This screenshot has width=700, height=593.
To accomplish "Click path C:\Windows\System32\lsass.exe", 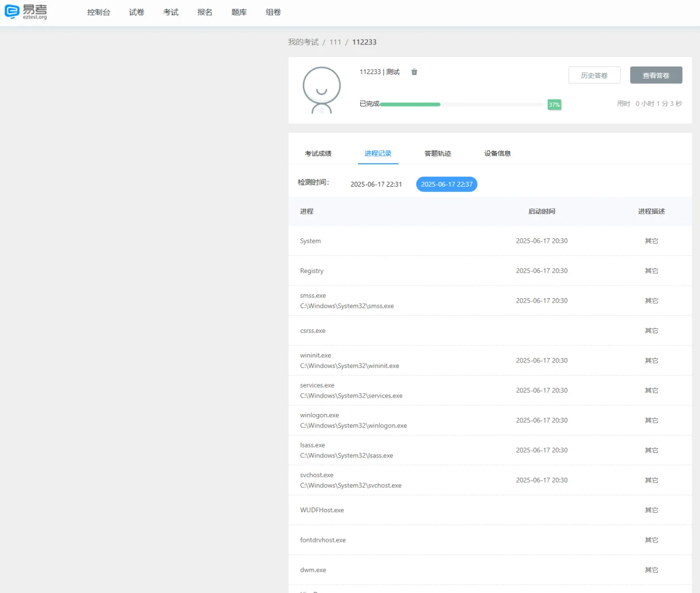I will pyautogui.click(x=346, y=456).
